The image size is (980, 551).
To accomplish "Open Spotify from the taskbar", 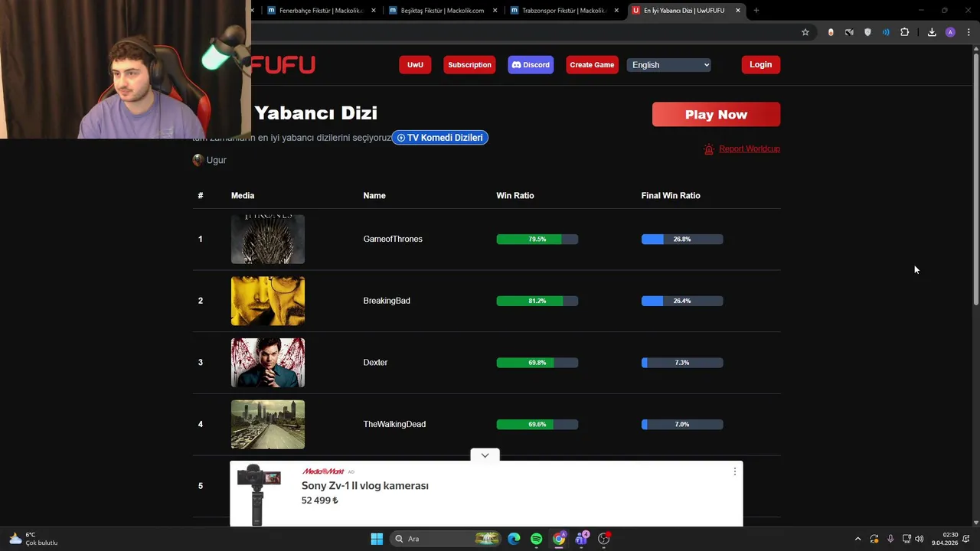I will click(536, 539).
